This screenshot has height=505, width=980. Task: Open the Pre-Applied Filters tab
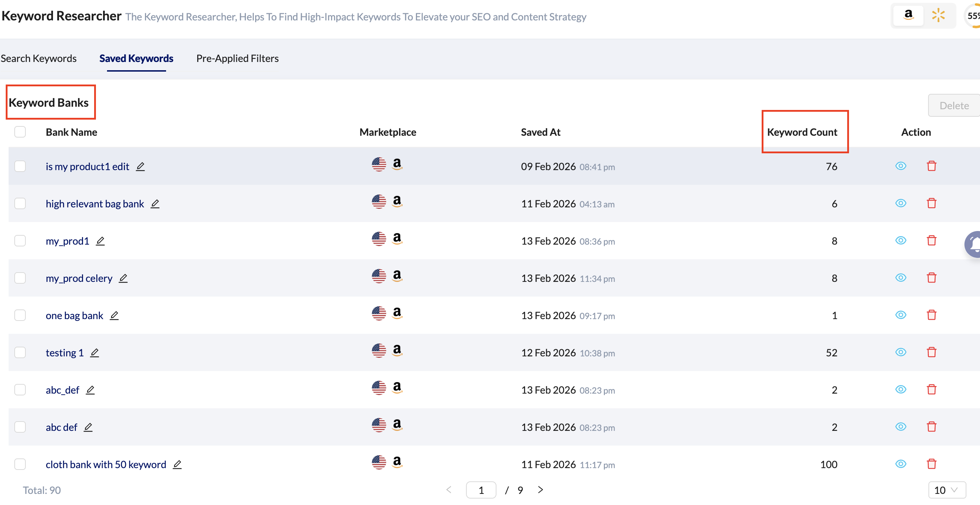tap(237, 58)
